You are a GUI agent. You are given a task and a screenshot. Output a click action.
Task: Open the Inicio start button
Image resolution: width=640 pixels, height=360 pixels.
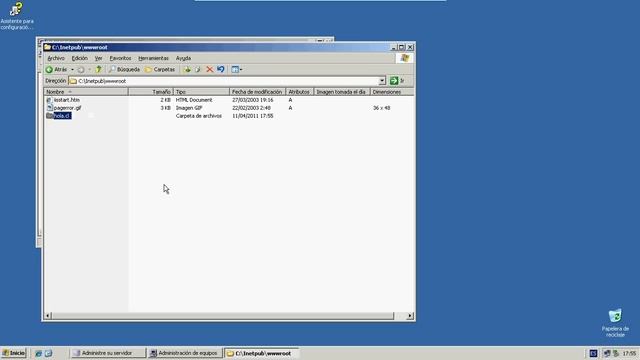point(14,353)
